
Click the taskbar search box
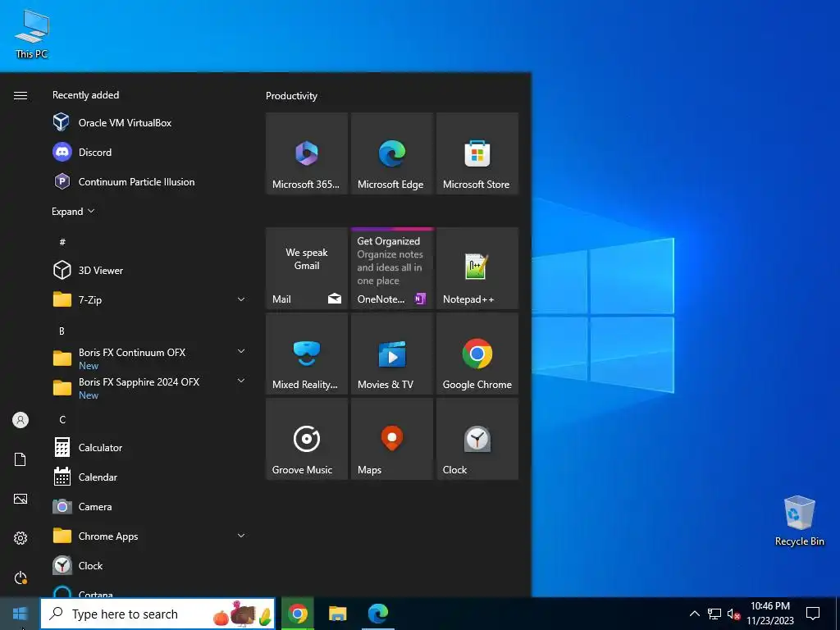coord(158,614)
